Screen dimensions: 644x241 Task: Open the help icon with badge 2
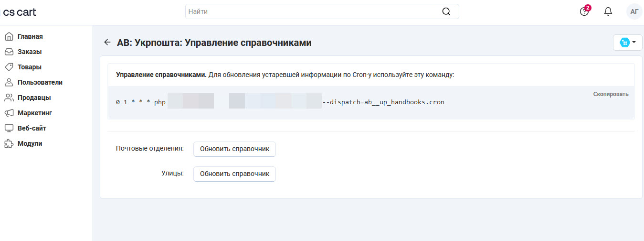[x=585, y=11]
